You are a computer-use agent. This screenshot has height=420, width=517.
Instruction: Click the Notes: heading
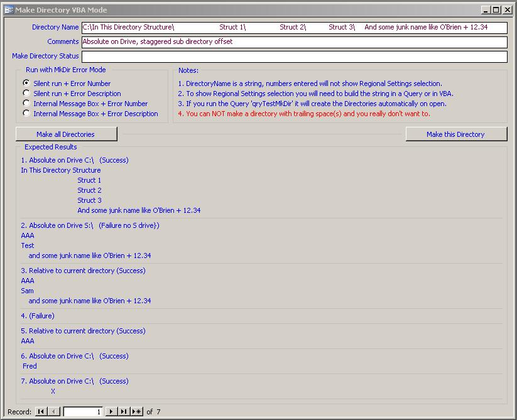188,70
